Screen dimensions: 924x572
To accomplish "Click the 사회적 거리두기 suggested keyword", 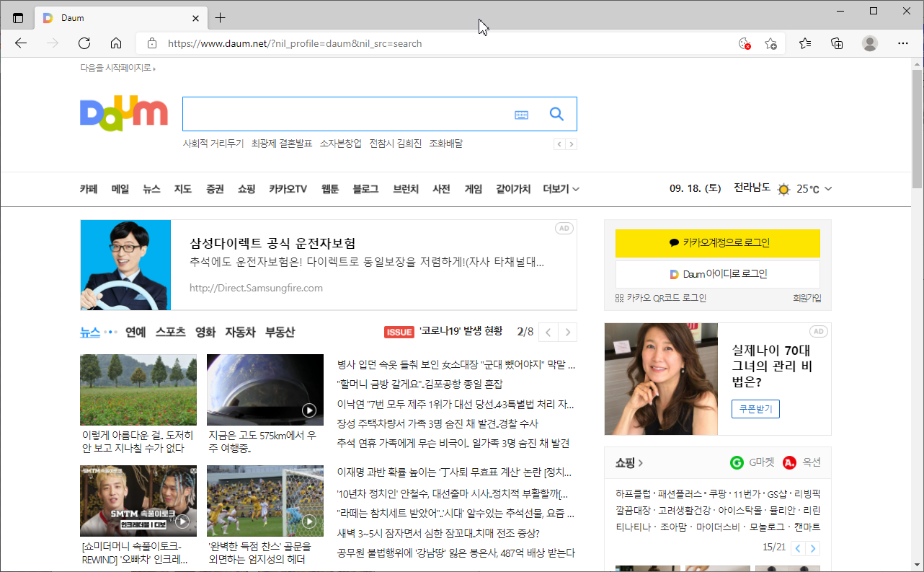I will 213,144.
